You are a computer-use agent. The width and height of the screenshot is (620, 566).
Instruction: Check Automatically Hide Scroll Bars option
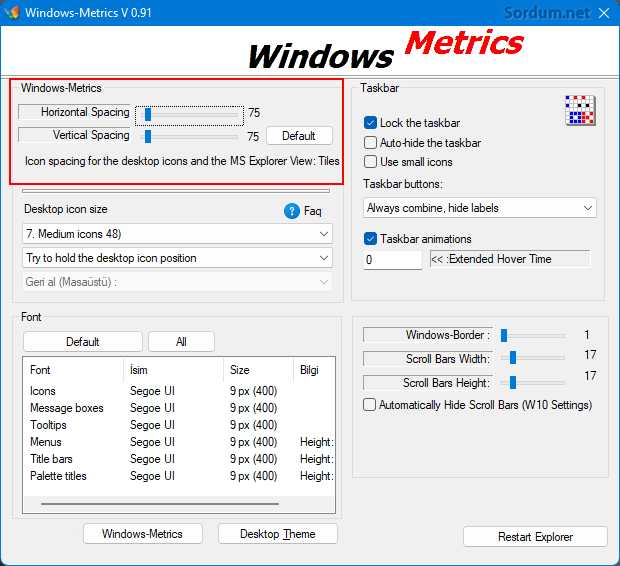369,405
